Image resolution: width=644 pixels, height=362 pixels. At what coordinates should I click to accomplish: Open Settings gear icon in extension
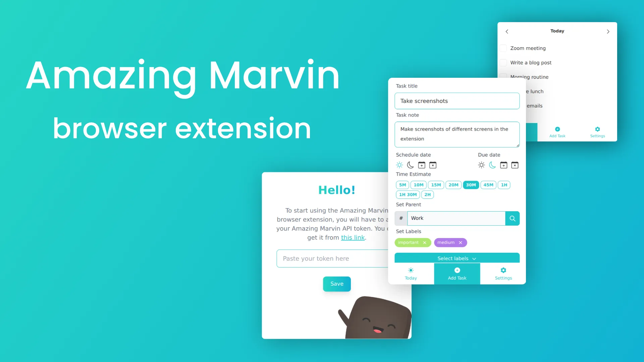[503, 270]
